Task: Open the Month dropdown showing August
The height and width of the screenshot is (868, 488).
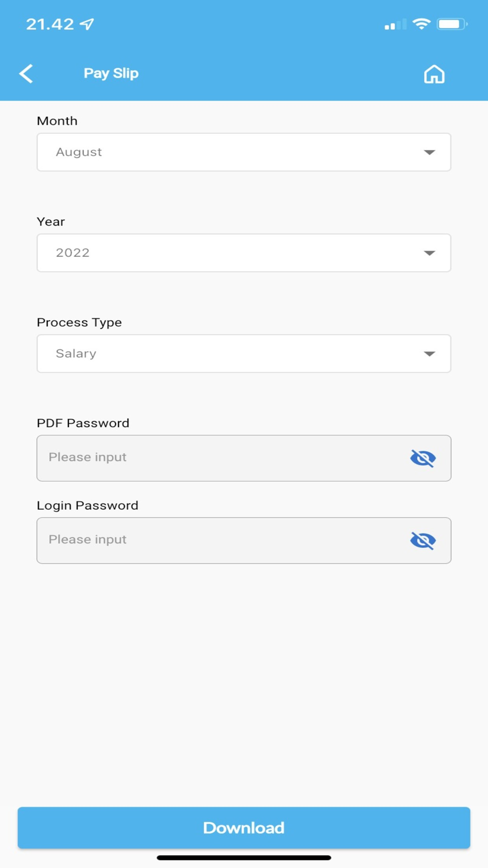Action: pos(244,152)
